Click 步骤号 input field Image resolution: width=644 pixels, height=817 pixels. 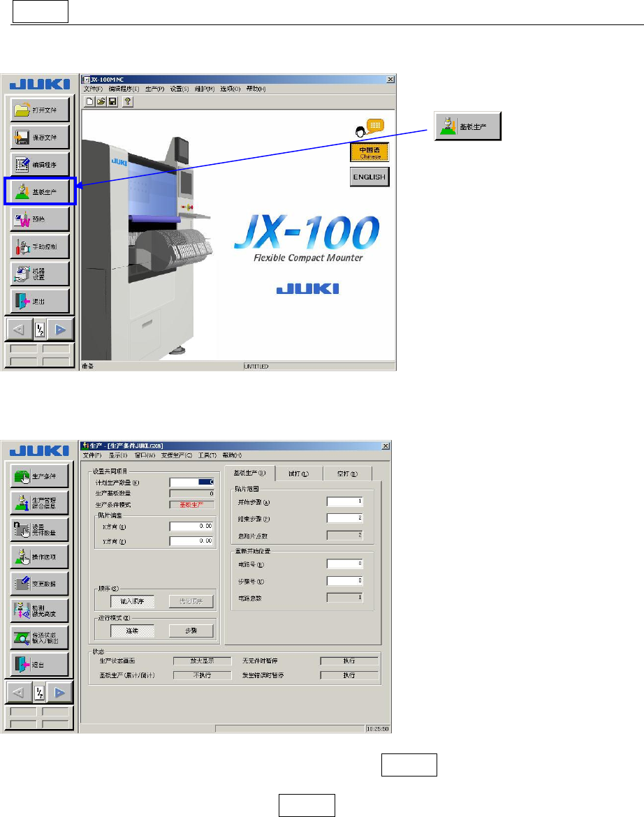345,580
